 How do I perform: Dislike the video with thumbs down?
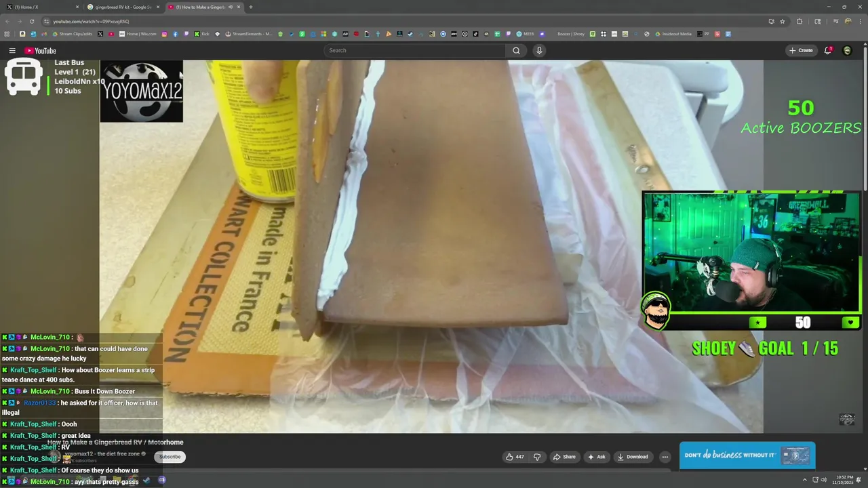point(537,457)
